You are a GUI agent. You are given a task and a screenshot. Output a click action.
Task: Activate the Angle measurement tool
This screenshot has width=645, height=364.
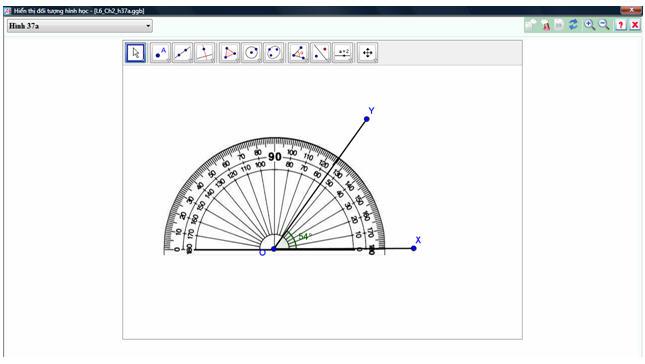[x=298, y=53]
